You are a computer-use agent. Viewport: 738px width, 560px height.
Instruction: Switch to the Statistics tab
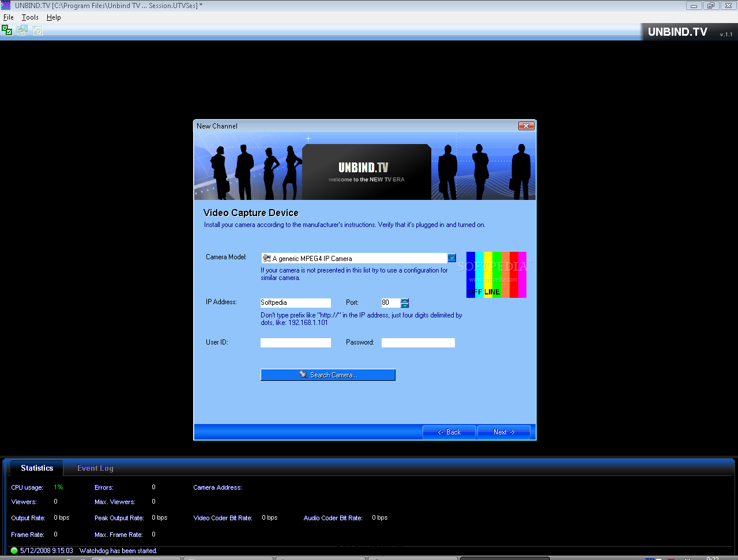pos(37,468)
